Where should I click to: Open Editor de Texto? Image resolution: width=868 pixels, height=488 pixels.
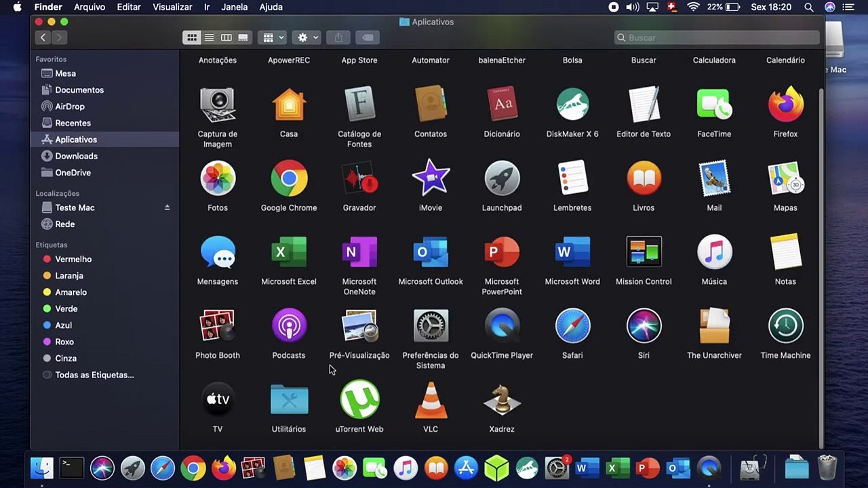click(x=644, y=105)
